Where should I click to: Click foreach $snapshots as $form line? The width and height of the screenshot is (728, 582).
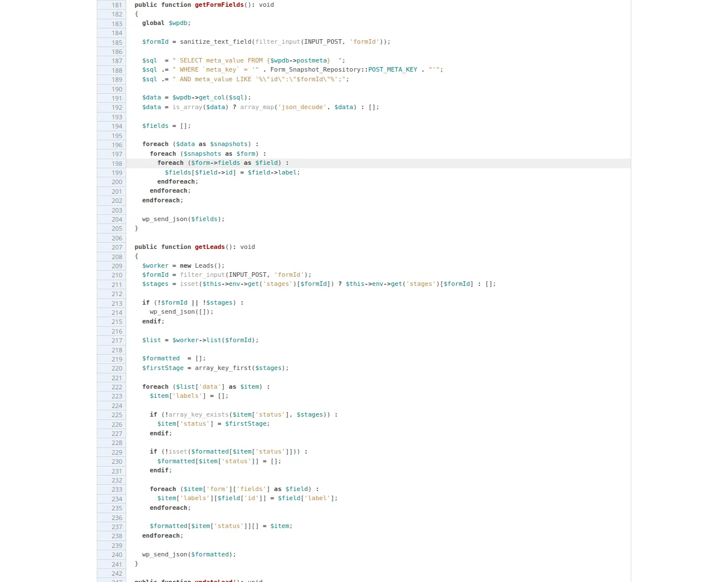(208, 153)
